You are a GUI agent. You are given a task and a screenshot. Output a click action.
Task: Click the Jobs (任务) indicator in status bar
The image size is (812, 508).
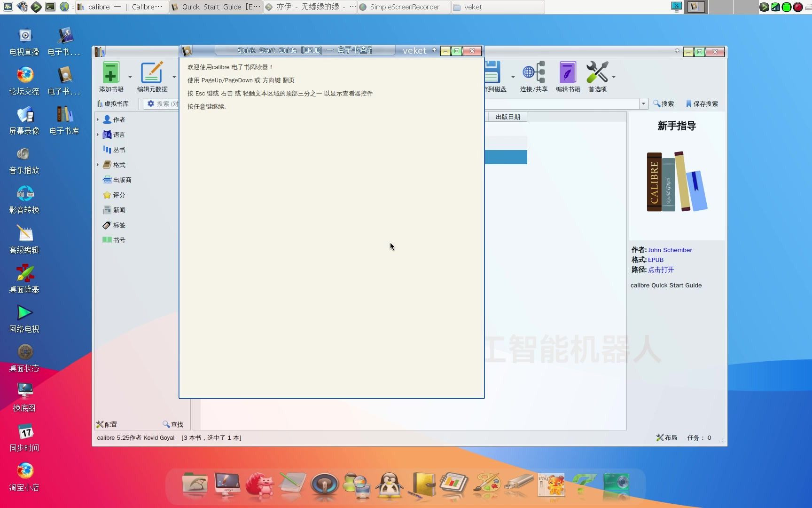tap(699, 437)
